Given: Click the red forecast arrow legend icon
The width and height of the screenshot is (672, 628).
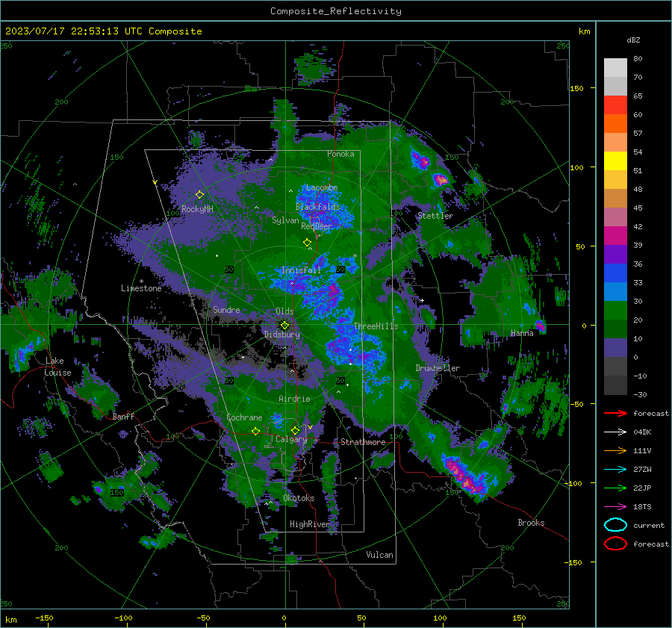Looking at the screenshot, I should tap(615, 413).
